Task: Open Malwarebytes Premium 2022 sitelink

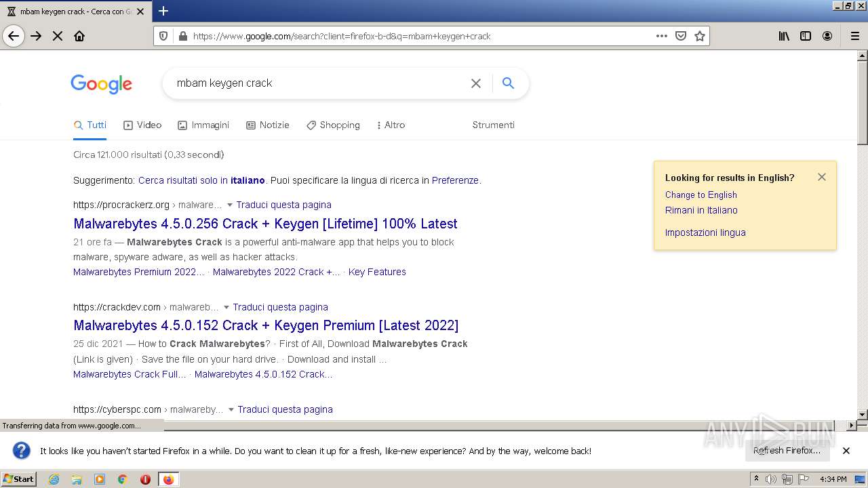Action: click(x=138, y=272)
